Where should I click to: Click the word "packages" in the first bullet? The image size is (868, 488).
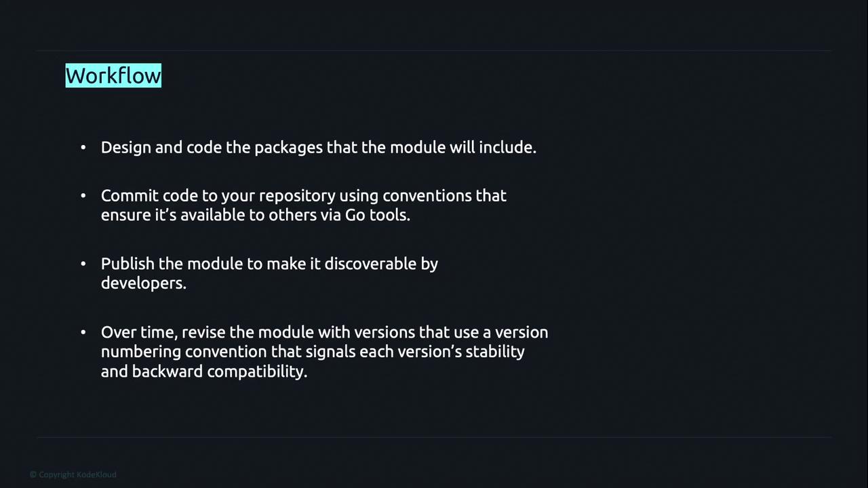coord(288,148)
